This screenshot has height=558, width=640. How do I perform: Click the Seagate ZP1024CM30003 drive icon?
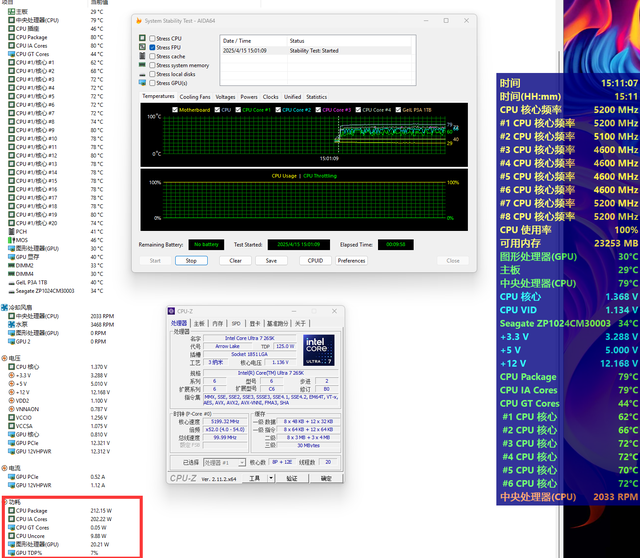pos(11,291)
